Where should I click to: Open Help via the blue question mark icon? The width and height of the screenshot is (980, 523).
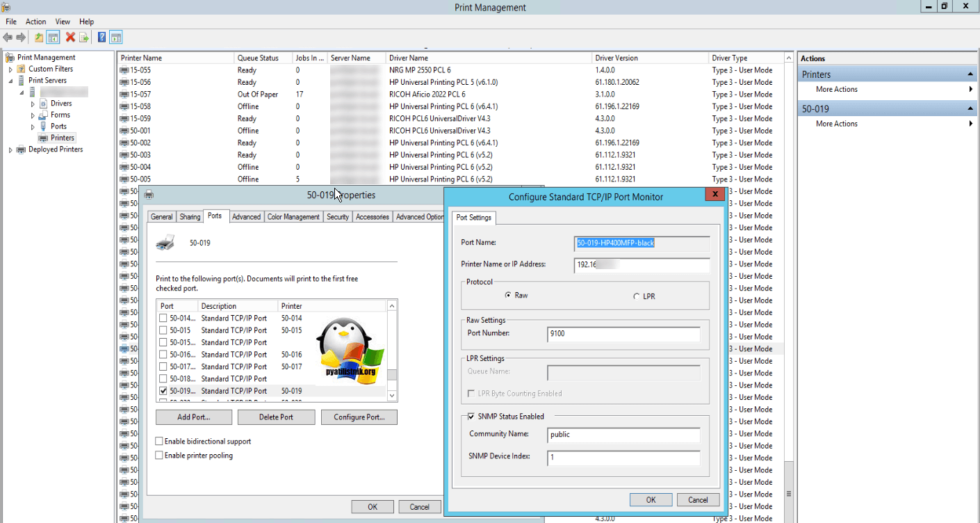101,38
